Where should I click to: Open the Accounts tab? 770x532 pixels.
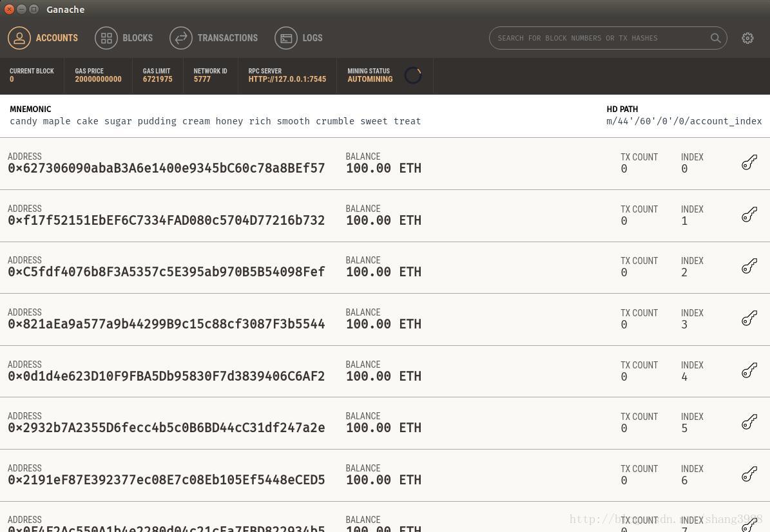(43, 38)
